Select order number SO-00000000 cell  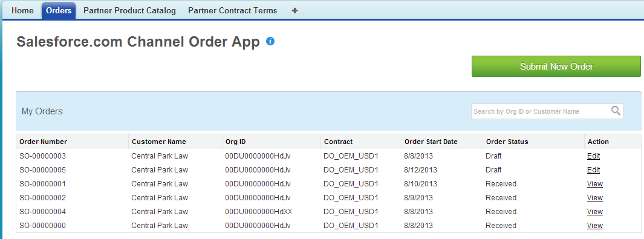42,226
